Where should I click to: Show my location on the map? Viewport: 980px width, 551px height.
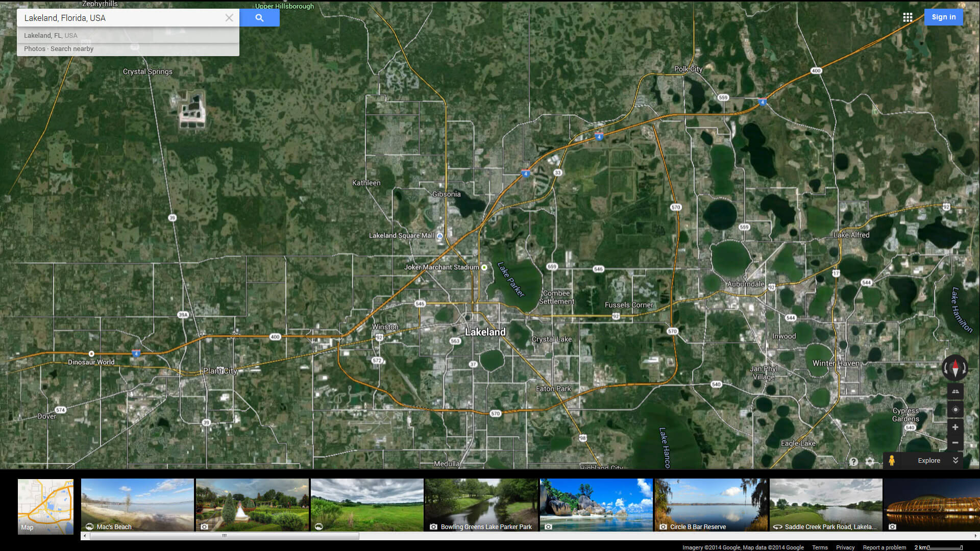click(x=955, y=409)
